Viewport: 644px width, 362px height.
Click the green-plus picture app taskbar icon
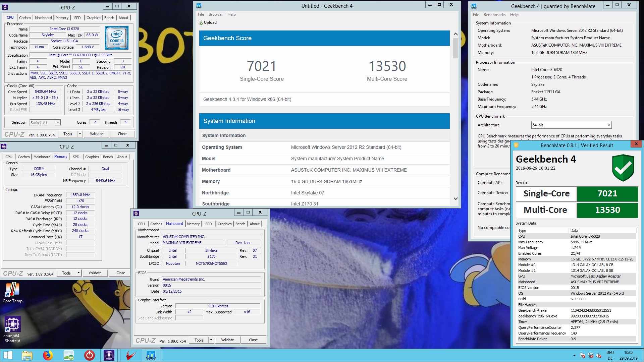[x=69, y=355]
